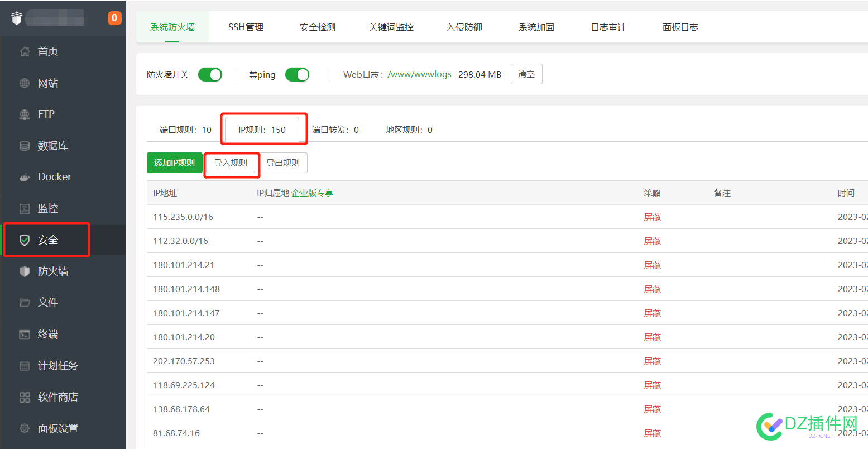Toggle the 防火墙开关 switch
Screen dimensions: 868x449
[x=210, y=75]
